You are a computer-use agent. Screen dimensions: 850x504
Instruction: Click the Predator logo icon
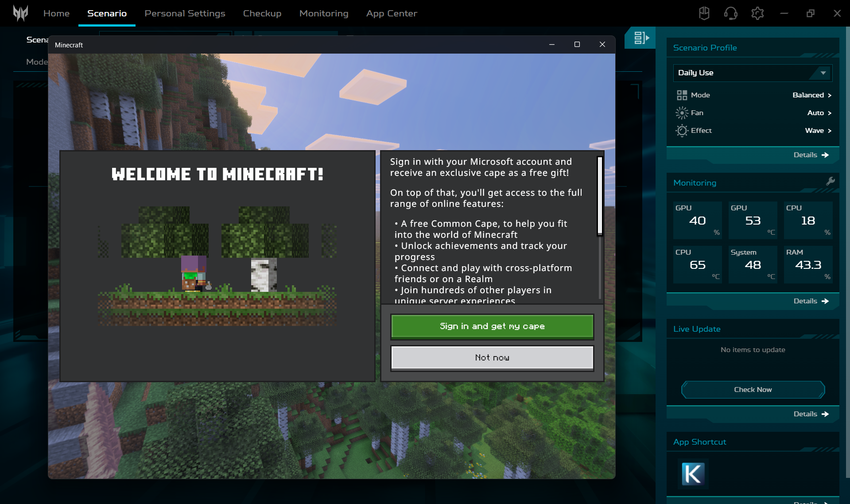pos(20,13)
